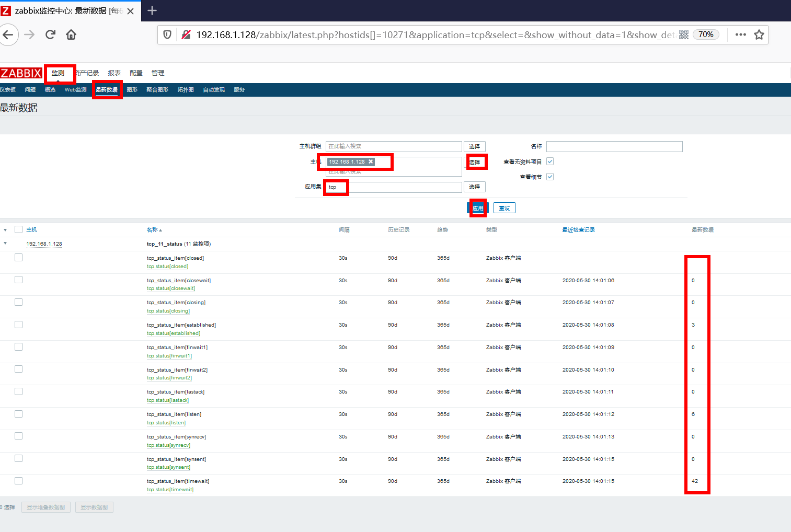Click 选择 button beside 应用集 field
The width and height of the screenshot is (791, 532).
(x=475, y=187)
